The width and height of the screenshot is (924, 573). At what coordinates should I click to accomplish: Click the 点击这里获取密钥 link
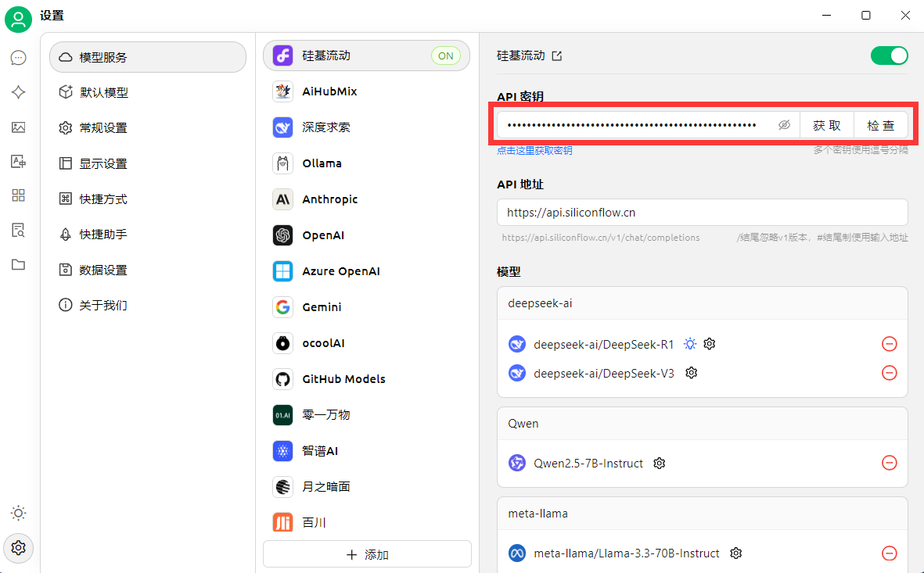(534, 151)
